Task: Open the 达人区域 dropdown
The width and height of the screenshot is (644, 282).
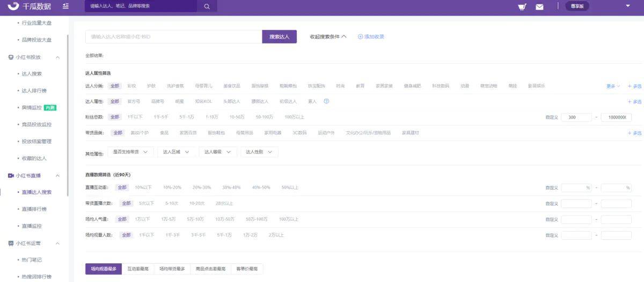Action: pyautogui.click(x=176, y=152)
